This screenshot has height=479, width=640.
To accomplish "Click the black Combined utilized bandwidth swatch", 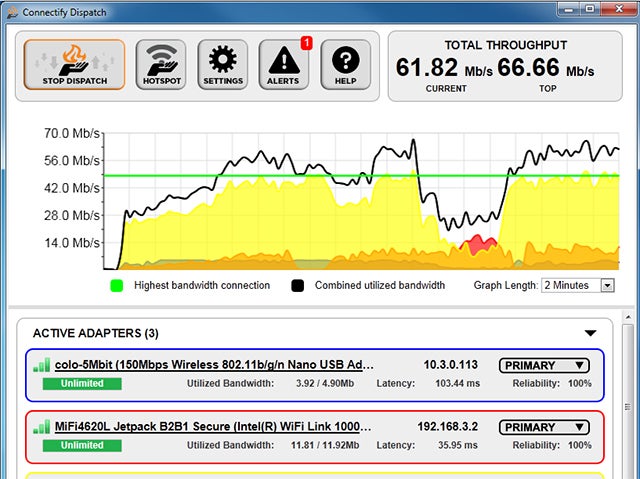I will (x=298, y=286).
